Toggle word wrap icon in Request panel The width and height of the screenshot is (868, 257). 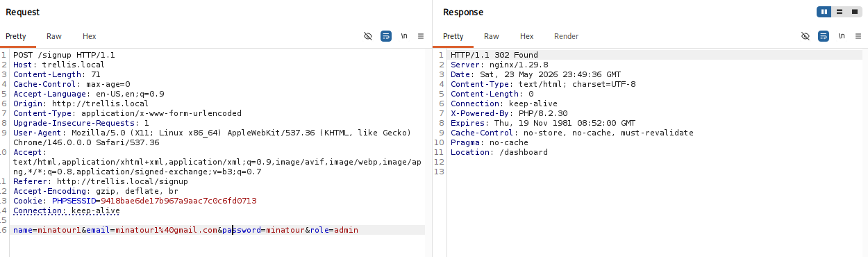[386, 36]
